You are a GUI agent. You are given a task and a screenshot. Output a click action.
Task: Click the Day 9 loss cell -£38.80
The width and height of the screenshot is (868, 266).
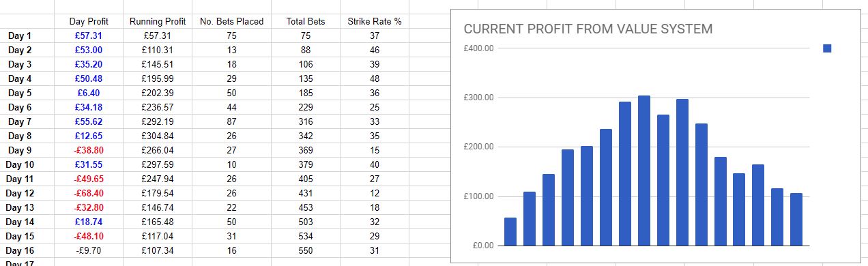[89, 150]
